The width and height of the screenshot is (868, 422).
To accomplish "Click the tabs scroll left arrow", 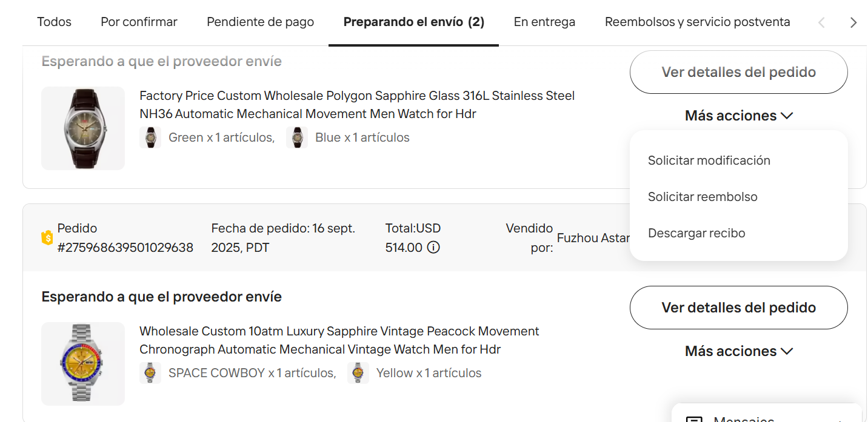I will click(821, 22).
